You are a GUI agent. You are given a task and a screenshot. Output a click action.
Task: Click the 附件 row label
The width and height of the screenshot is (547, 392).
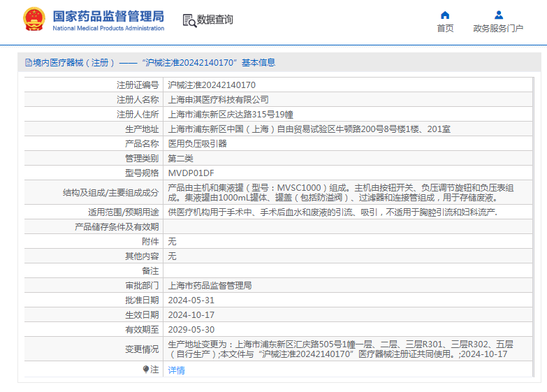coord(150,242)
